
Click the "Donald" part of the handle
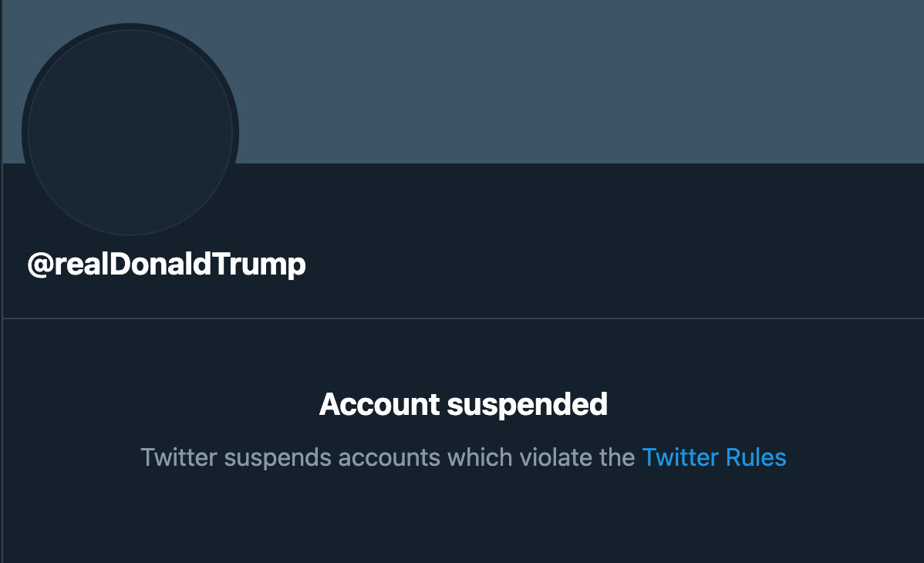pos(160,264)
